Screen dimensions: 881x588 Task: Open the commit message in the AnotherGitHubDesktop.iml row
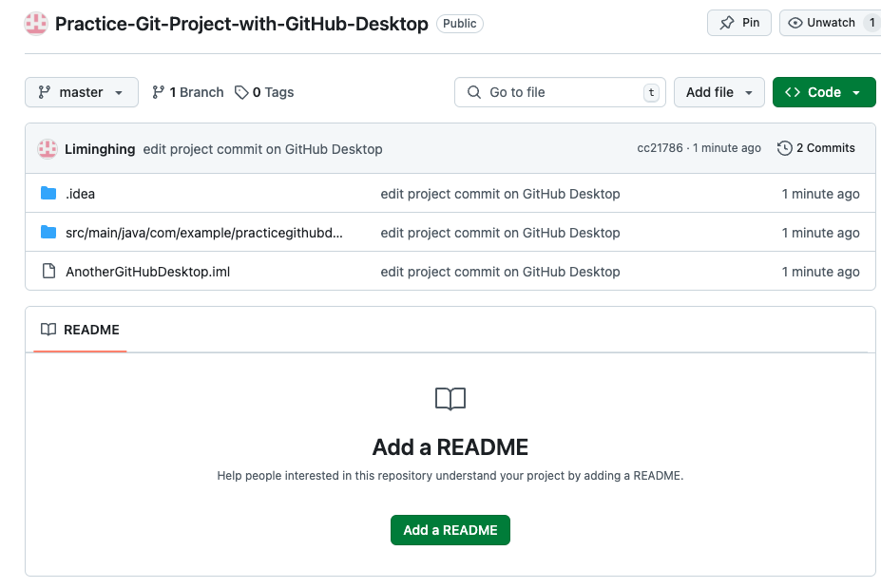tap(500, 272)
